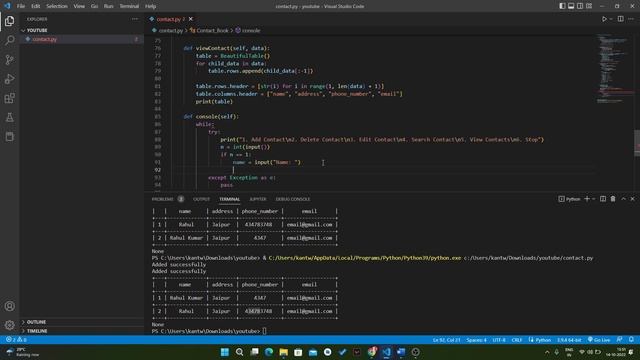Click the Python terminal profile label
The width and height of the screenshot is (640, 360).
(569, 199)
